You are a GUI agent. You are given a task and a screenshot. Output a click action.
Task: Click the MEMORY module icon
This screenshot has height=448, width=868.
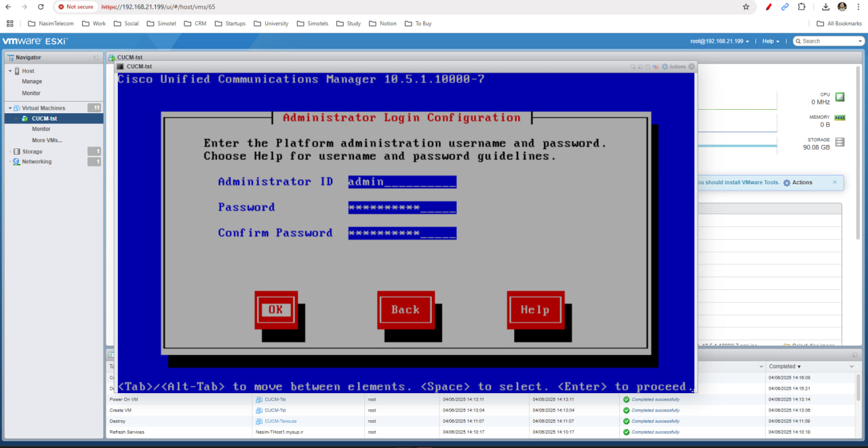coord(840,118)
